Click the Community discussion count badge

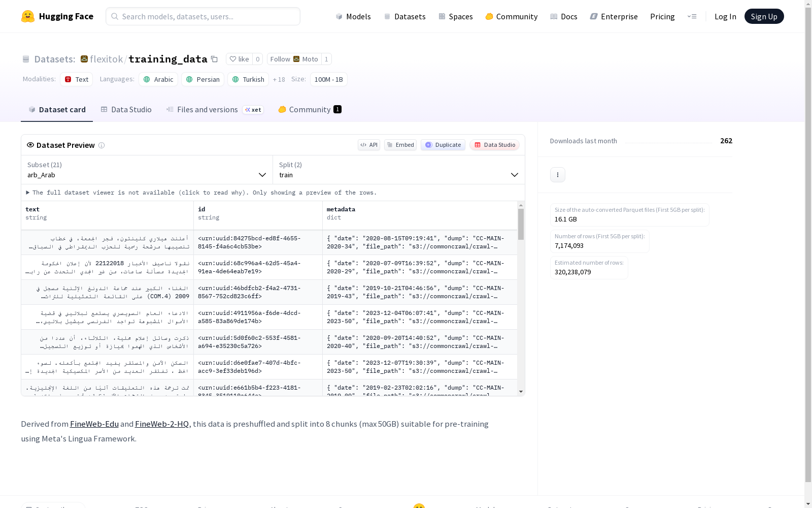point(337,109)
